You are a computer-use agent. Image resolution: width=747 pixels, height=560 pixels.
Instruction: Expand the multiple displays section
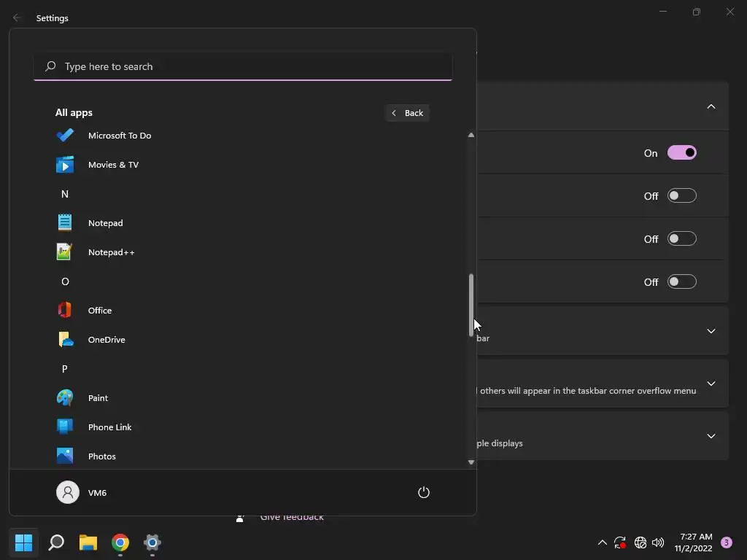tap(711, 436)
